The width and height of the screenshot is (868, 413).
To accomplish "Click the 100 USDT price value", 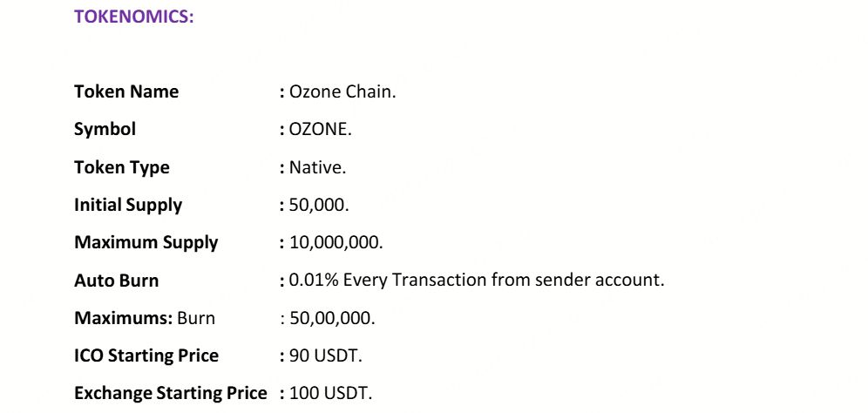I will [330, 394].
